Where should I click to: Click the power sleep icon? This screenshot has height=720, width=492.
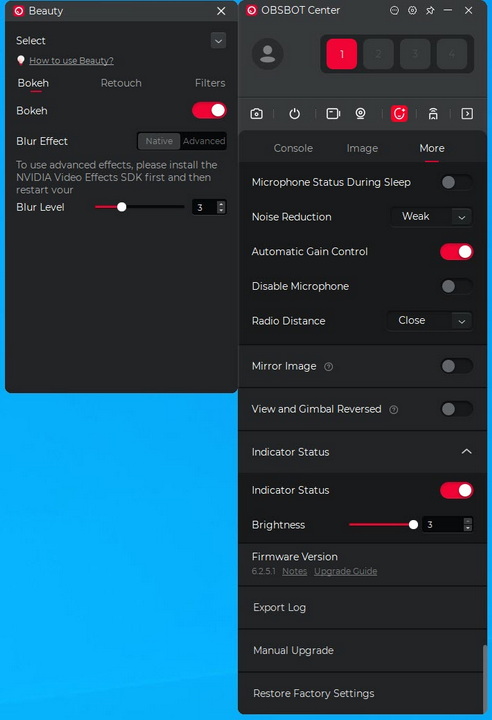(x=294, y=113)
